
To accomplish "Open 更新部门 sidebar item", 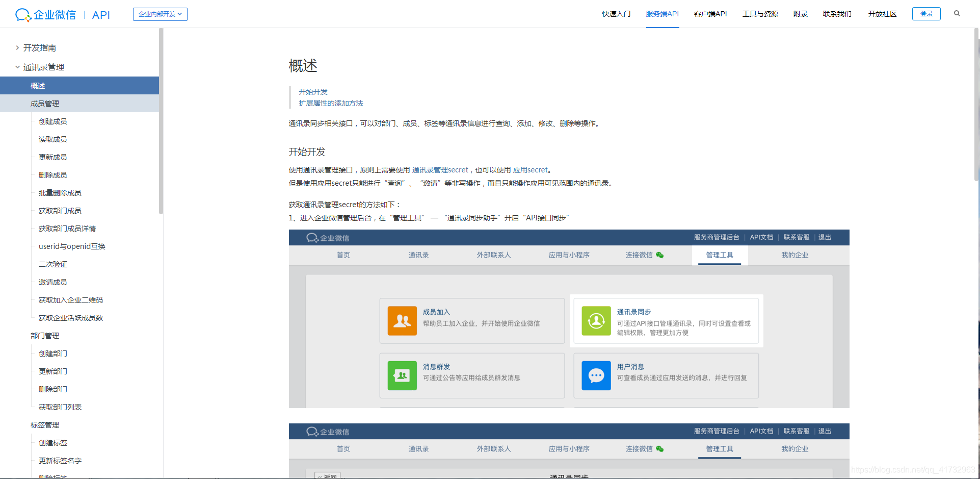I will click(x=52, y=371).
